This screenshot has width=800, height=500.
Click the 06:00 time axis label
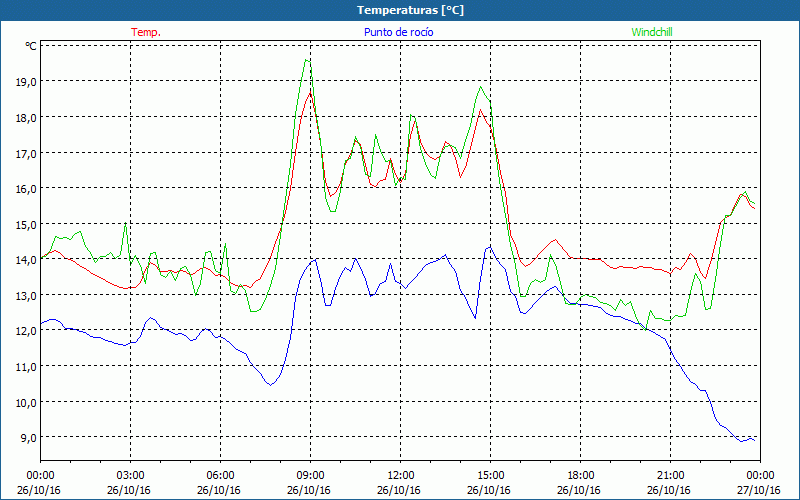[221, 476]
